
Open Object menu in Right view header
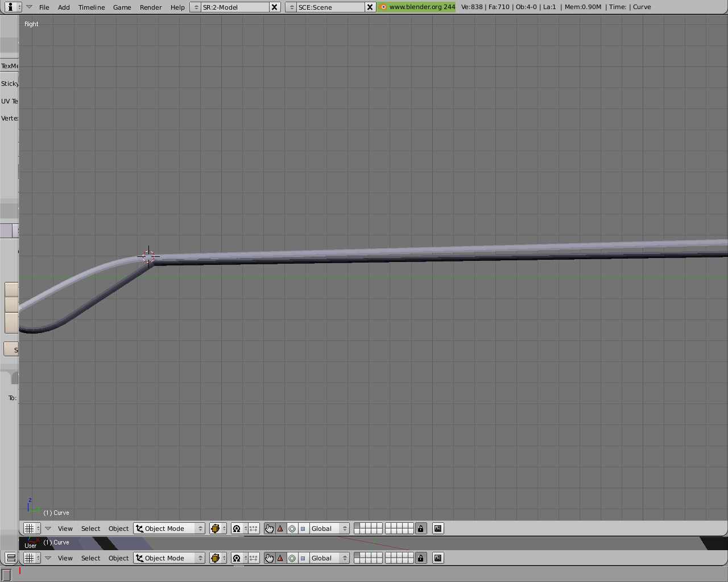[x=118, y=529]
